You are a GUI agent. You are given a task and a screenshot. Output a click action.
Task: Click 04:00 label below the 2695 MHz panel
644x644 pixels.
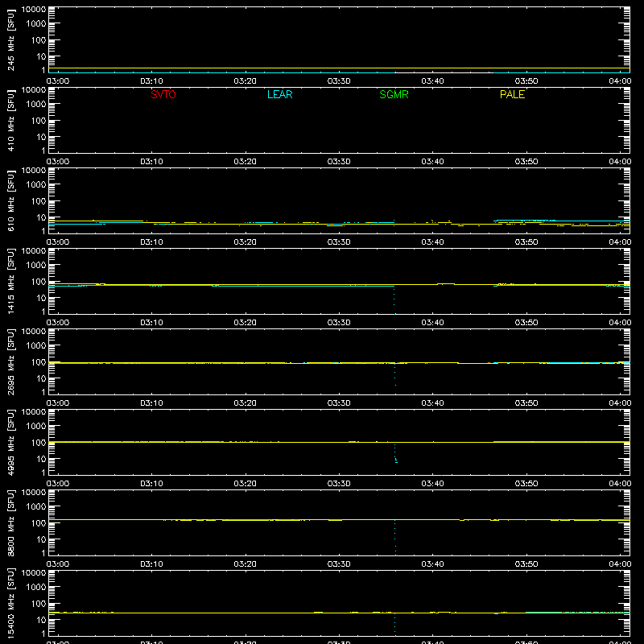click(x=620, y=403)
